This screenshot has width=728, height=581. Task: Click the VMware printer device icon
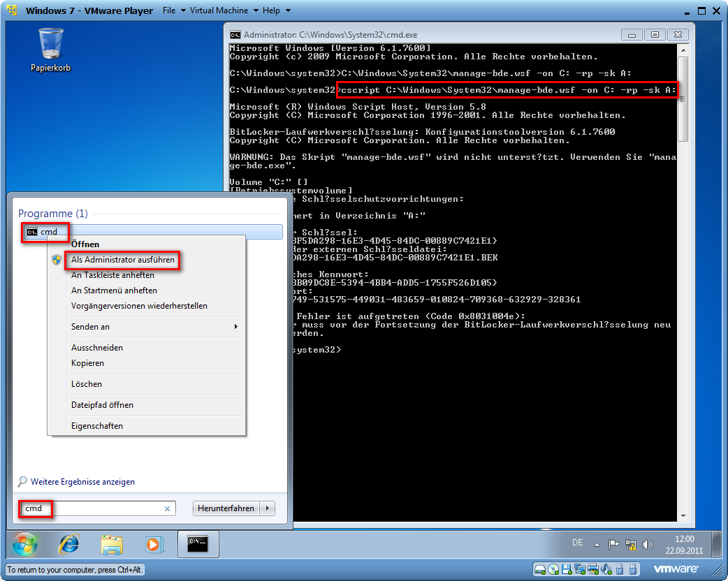coord(593,569)
